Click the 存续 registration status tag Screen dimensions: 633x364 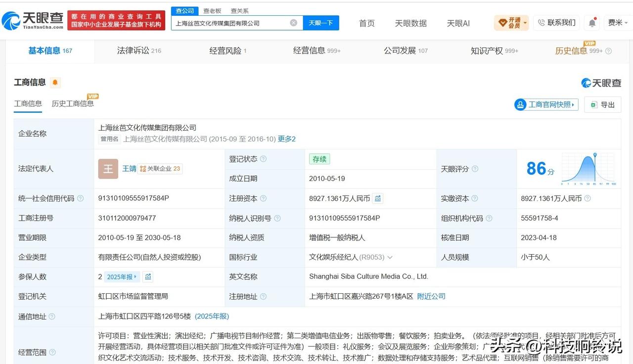point(319,159)
